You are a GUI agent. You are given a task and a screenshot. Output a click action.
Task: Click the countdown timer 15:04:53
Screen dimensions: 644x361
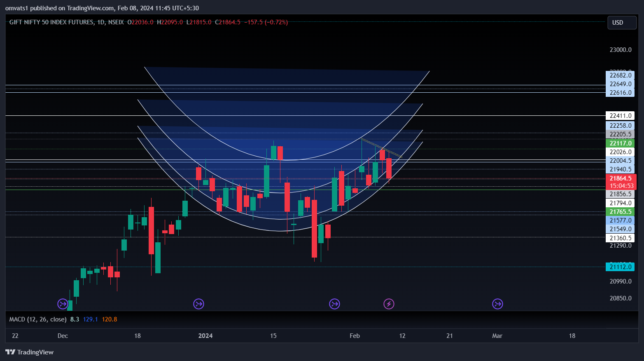621,186
